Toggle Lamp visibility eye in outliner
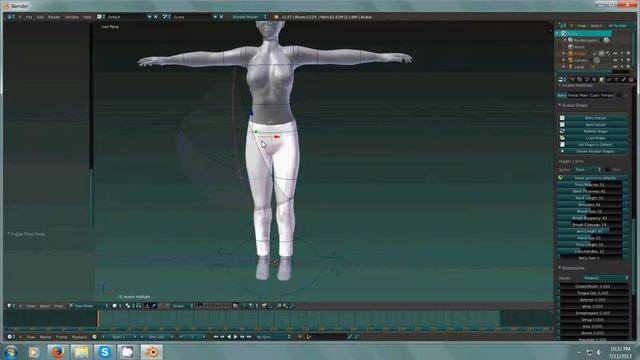 615,67
